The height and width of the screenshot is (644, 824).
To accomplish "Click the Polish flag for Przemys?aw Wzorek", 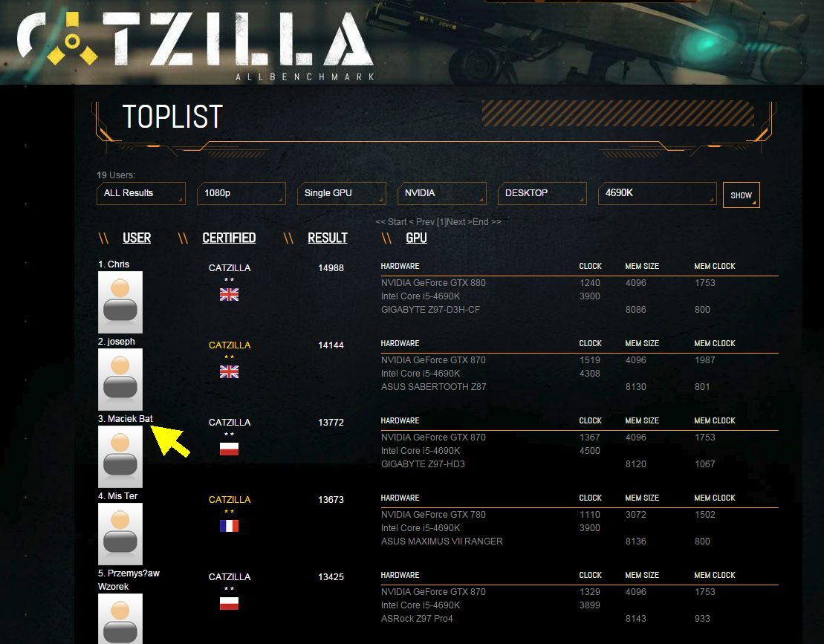I will click(229, 604).
